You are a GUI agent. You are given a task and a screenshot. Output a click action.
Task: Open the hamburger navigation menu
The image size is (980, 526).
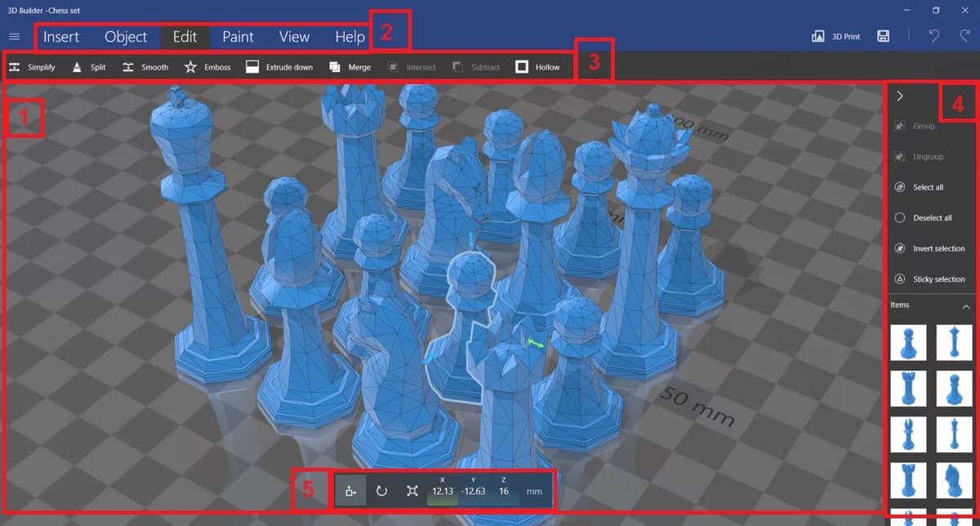click(x=14, y=36)
